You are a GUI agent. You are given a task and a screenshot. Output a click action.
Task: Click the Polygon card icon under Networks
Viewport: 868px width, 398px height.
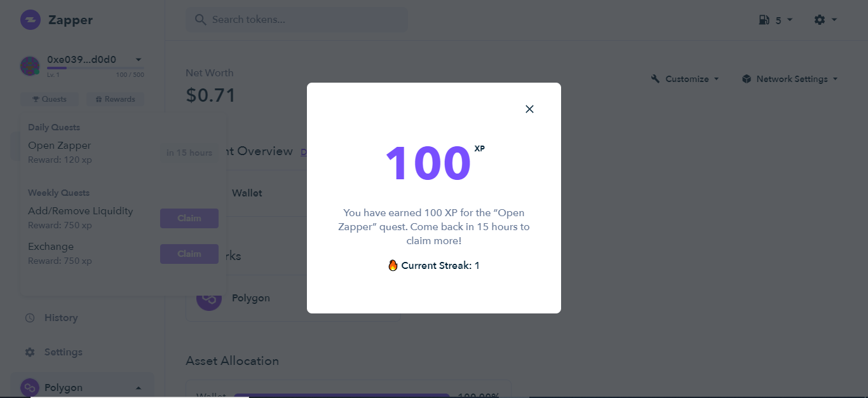208,298
